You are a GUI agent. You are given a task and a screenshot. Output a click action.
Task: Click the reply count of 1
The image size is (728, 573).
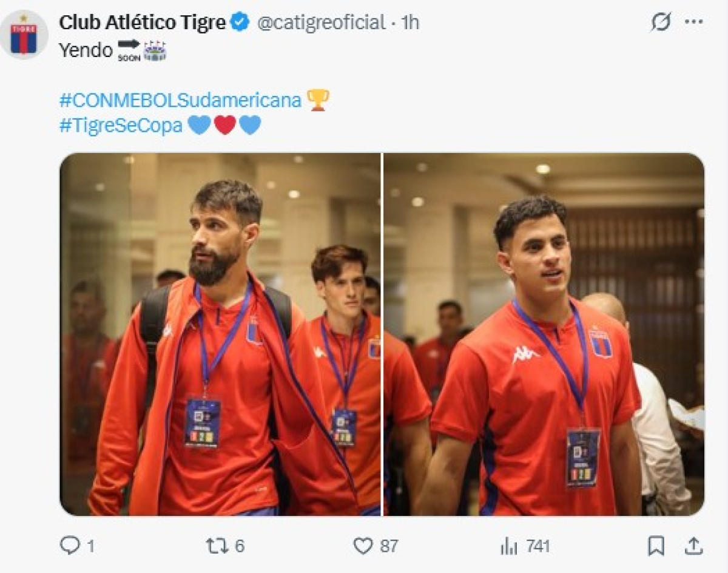[90, 546]
